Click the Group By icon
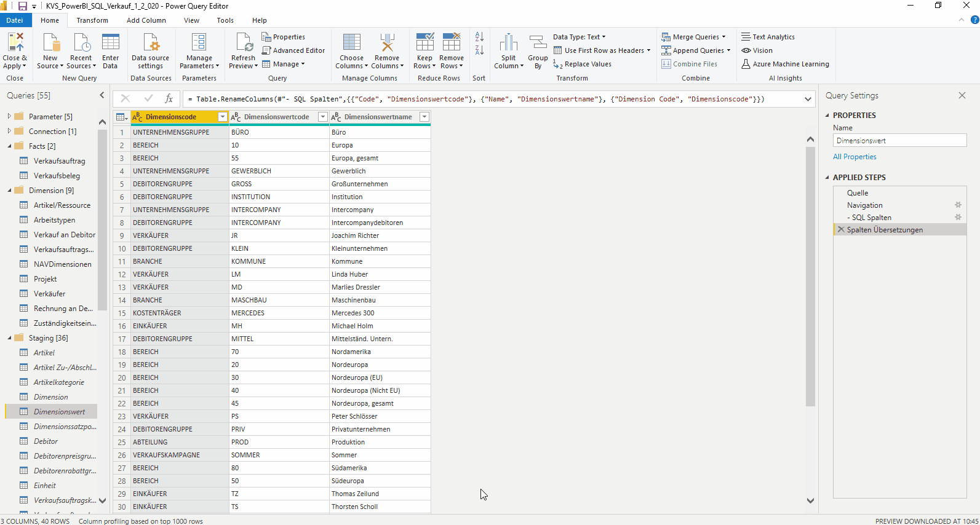This screenshot has height=525, width=980. tap(538, 43)
